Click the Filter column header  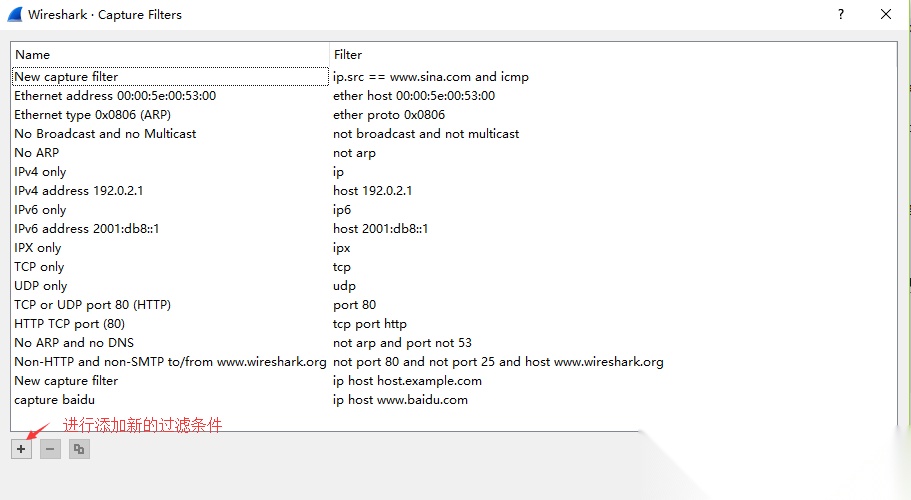[613, 55]
